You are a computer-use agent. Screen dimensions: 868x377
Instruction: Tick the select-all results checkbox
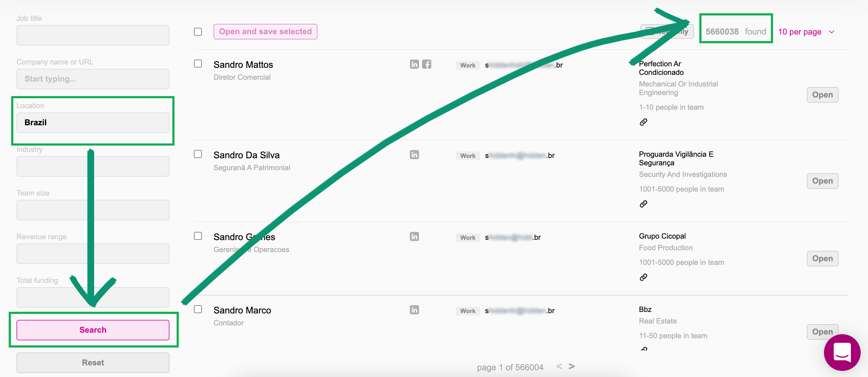(x=198, y=32)
